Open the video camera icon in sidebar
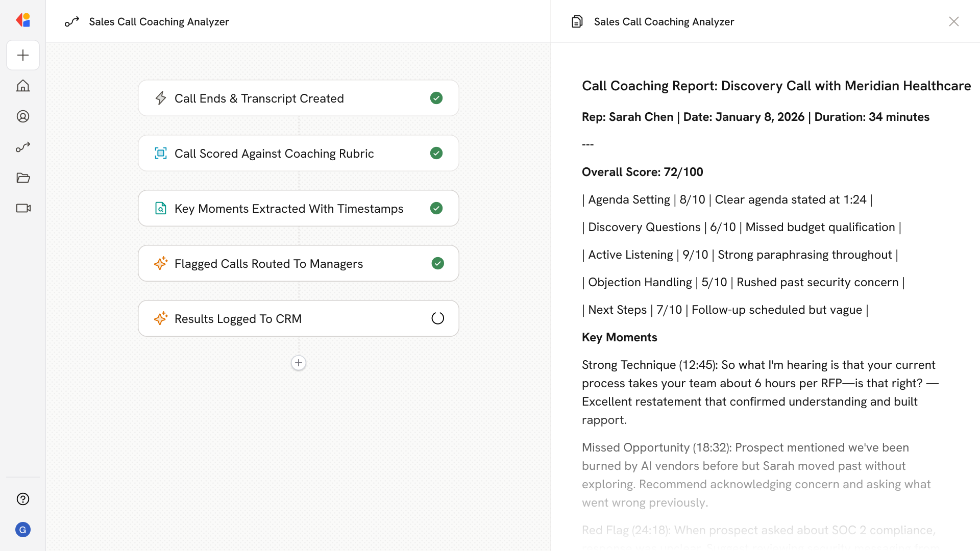The width and height of the screenshot is (980, 551). [23, 208]
